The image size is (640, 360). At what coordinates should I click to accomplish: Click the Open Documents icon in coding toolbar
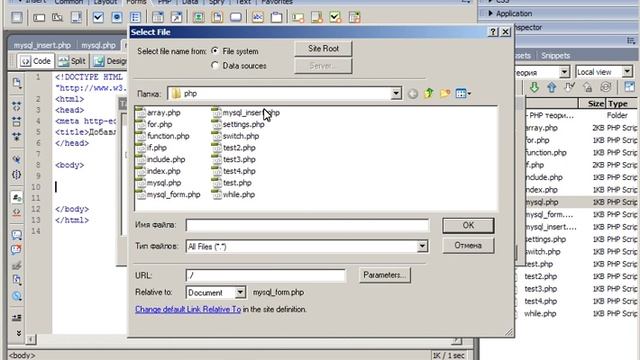(17, 83)
